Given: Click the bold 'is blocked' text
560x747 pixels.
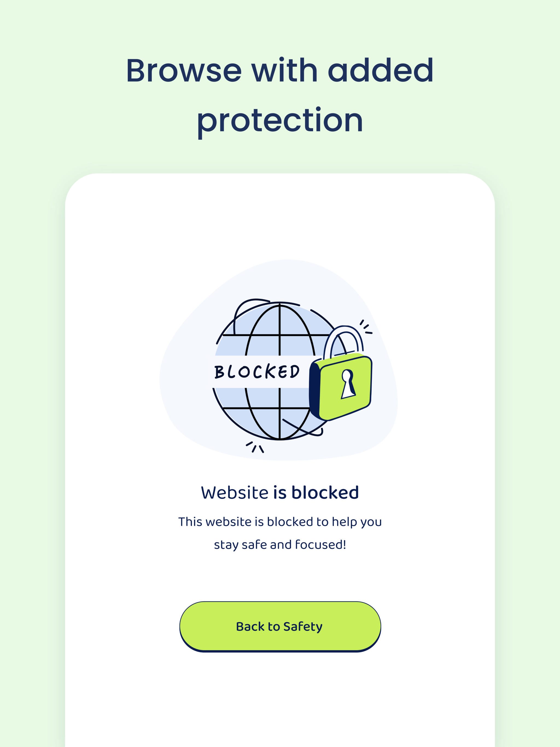Looking at the screenshot, I should tap(316, 492).
